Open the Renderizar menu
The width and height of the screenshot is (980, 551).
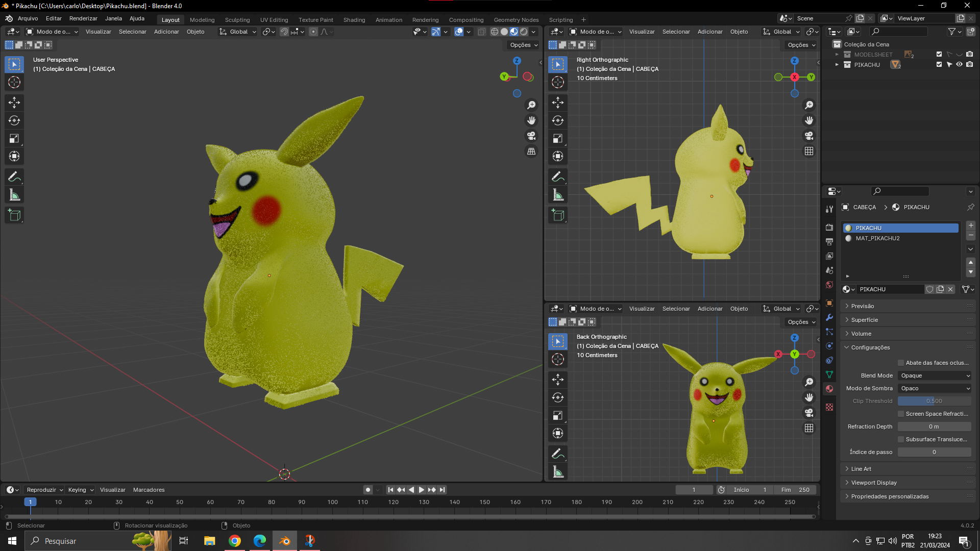pyautogui.click(x=83, y=18)
